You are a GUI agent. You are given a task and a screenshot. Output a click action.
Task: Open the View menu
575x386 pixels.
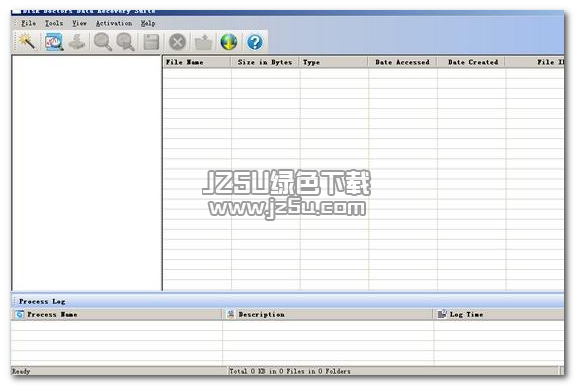(x=79, y=23)
